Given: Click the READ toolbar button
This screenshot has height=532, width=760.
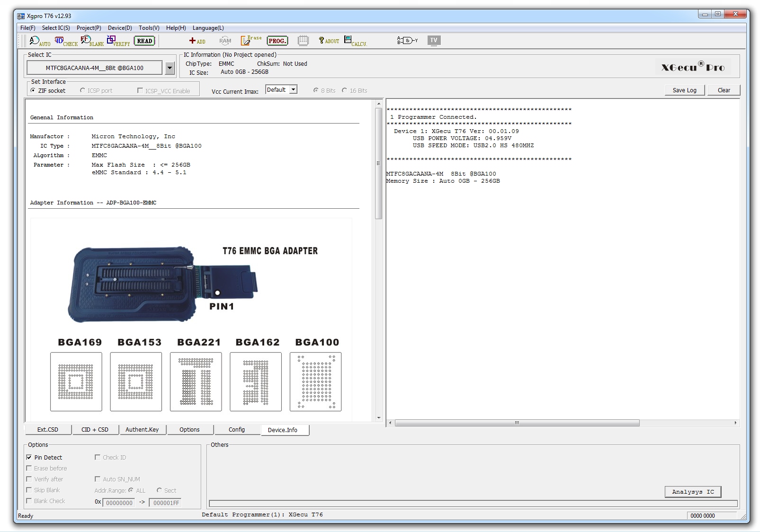Looking at the screenshot, I should click(144, 41).
